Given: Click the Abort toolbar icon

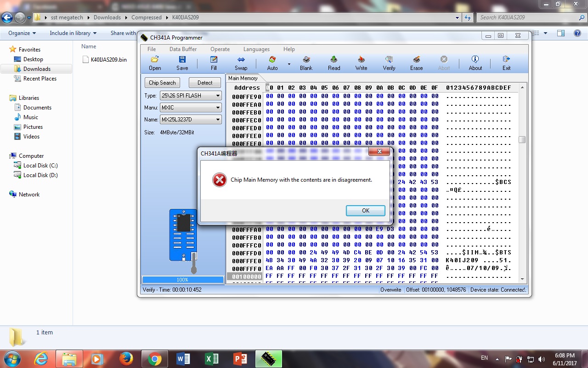Looking at the screenshot, I should click(x=444, y=63).
